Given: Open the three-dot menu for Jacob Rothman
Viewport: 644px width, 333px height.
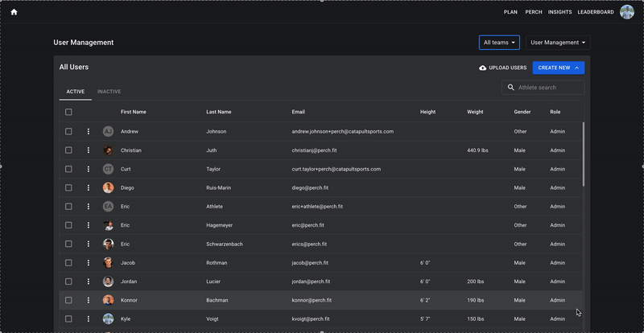Looking at the screenshot, I should [x=89, y=263].
